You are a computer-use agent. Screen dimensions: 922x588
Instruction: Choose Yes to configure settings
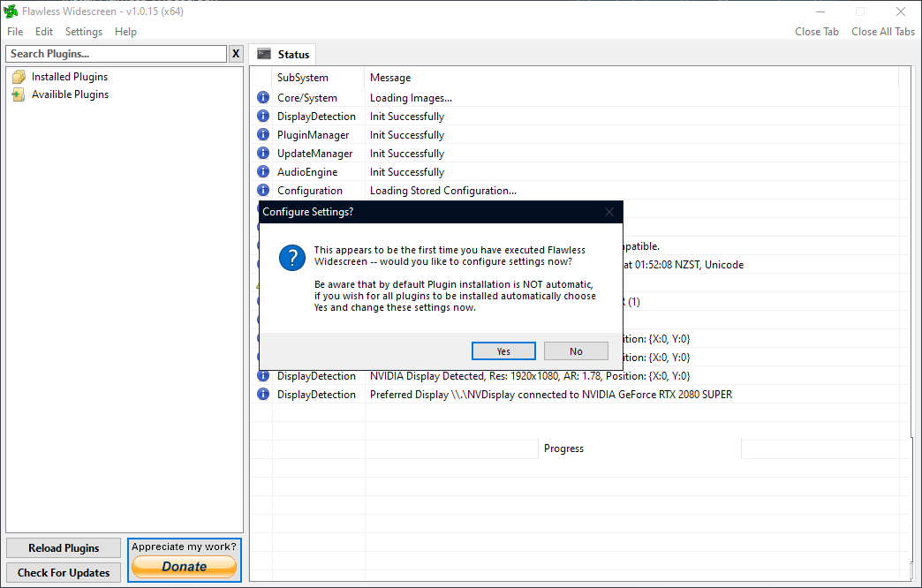pos(503,351)
